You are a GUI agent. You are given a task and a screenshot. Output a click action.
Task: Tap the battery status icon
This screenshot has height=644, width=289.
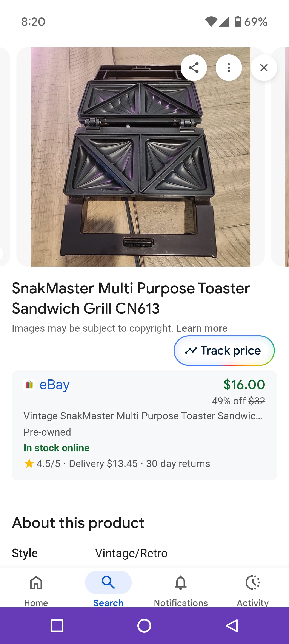tap(238, 22)
